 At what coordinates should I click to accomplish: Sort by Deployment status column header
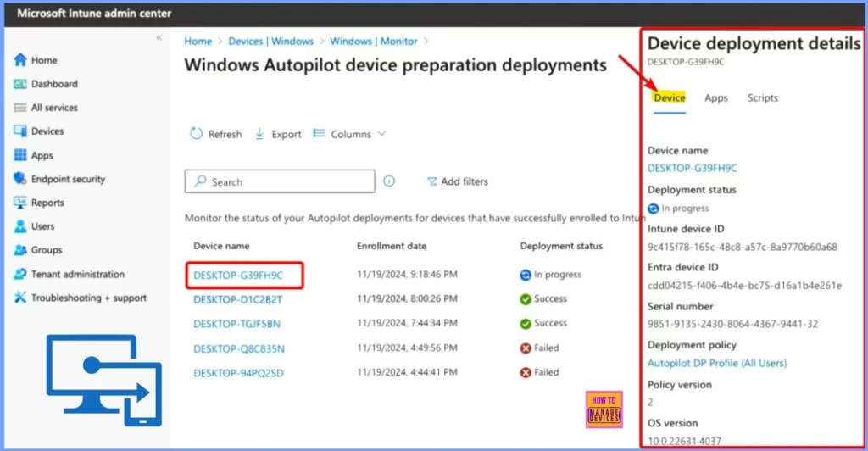[x=561, y=246]
